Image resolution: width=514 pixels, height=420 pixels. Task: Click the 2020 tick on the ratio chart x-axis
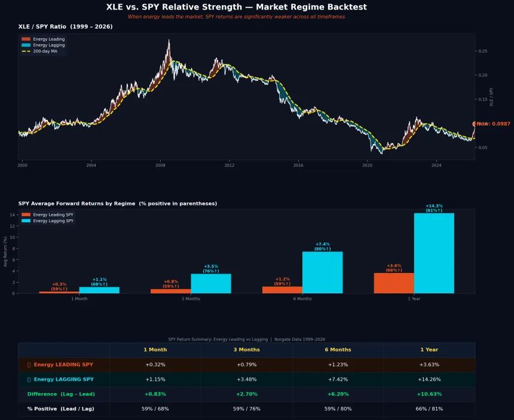[x=367, y=165]
